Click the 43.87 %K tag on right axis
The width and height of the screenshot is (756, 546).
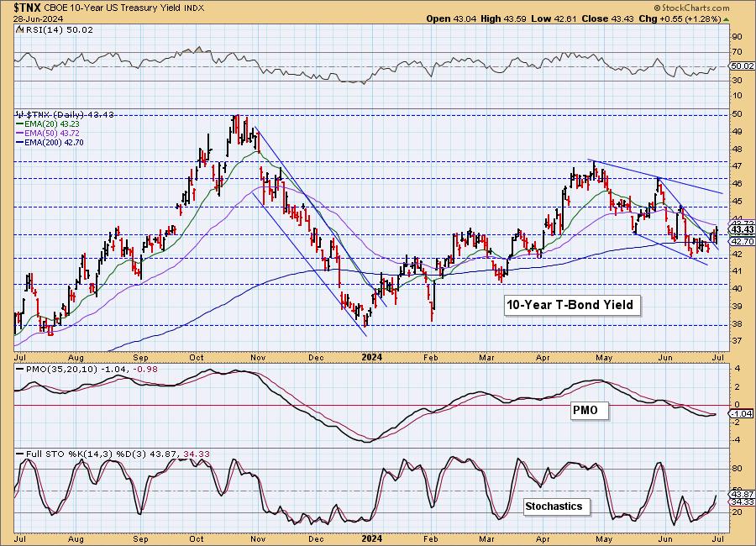tap(743, 495)
